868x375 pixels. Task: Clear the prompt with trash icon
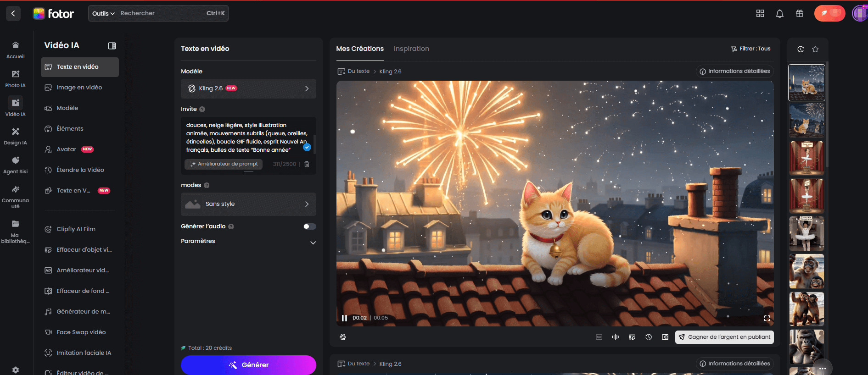point(307,164)
